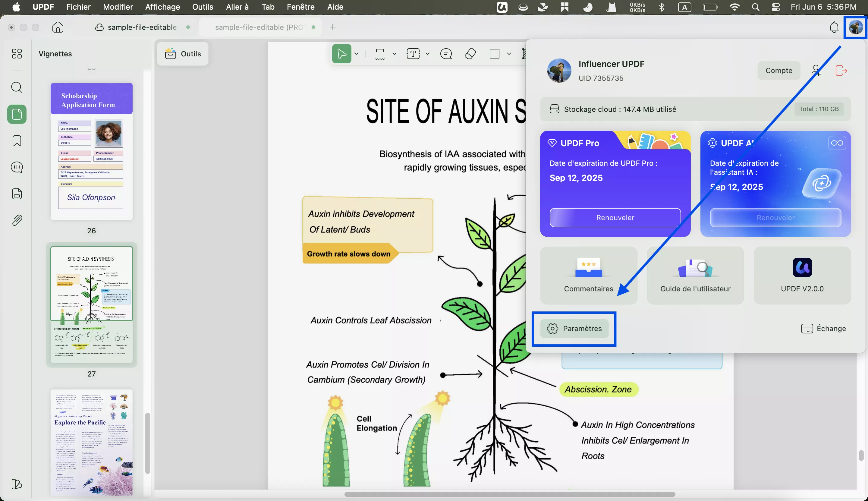Click the Stockage cloud usage bar
The image size is (868, 501).
(x=695, y=109)
